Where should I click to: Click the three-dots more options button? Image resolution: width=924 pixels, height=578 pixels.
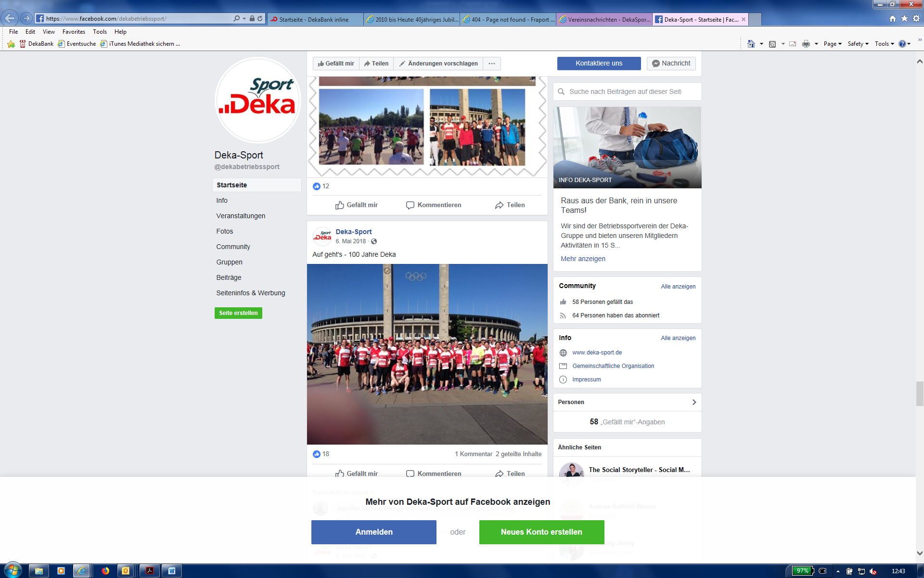[x=491, y=64]
